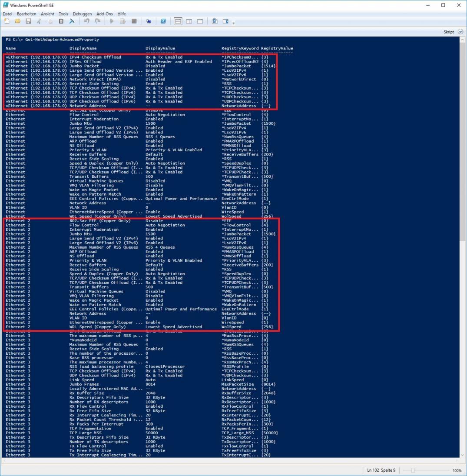Click the Get-NetAdapterAdvancedProperty command text
This screenshot has height=476, width=467.
pyautogui.click(x=62, y=40)
